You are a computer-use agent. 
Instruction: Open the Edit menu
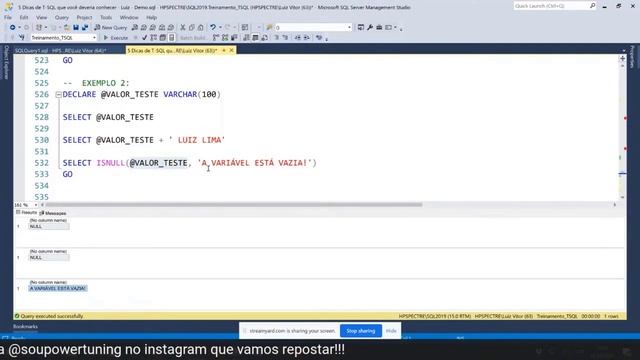pyautogui.click(x=24, y=18)
